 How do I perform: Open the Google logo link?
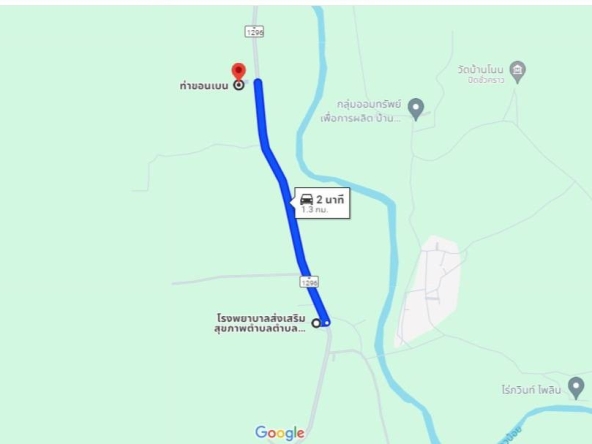pyautogui.click(x=280, y=433)
